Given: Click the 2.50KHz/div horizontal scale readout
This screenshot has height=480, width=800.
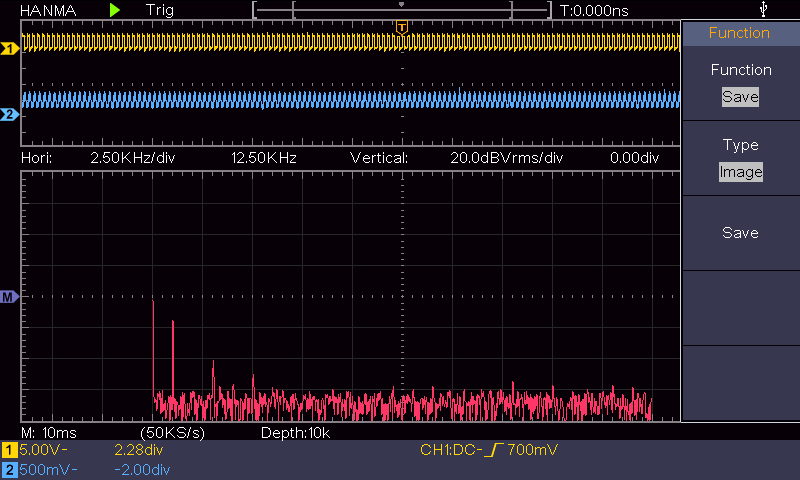Looking at the screenshot, I should (132, 158).
